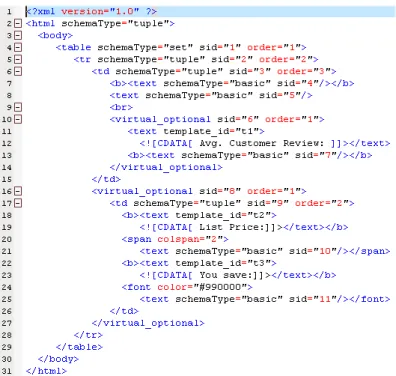Click virtual_optional tag with sid="6"

coord(217,119)
